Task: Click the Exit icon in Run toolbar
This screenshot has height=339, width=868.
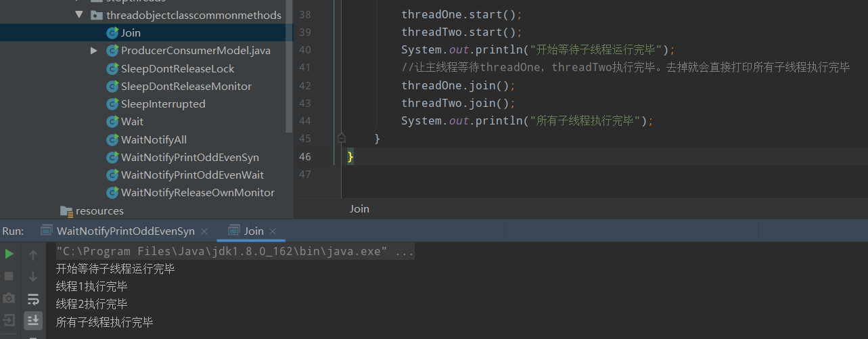Action: pos(9,320)
